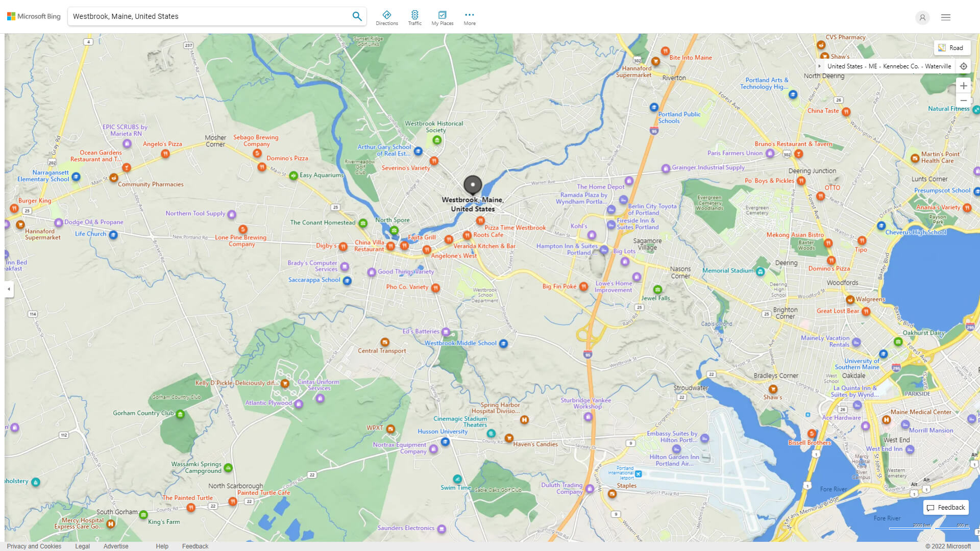The image size is (980, 551).
Task: Click the Microsoft Bing logo
Action: click(x=33, y=16)
